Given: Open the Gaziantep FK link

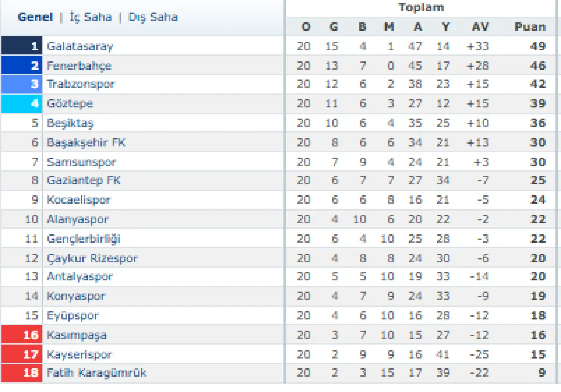Looking at the screenshot, I should click(x=83, y=180).
